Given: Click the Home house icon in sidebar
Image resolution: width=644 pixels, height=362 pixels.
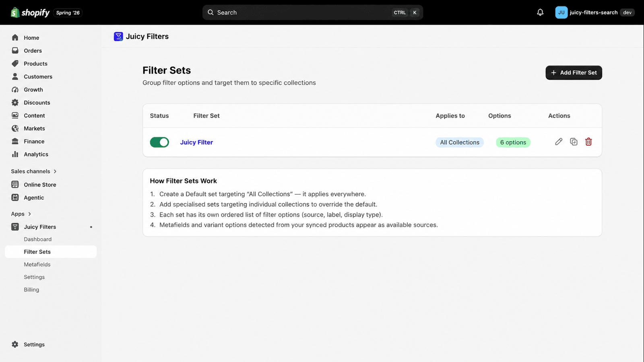Looking at the screenshot, I should click(x=15, y=37).
